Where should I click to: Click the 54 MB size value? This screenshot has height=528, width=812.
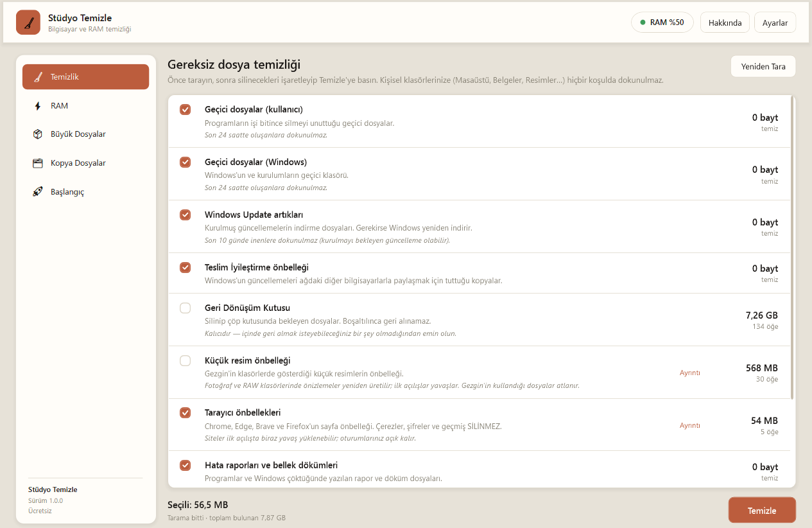coord(764,421)
